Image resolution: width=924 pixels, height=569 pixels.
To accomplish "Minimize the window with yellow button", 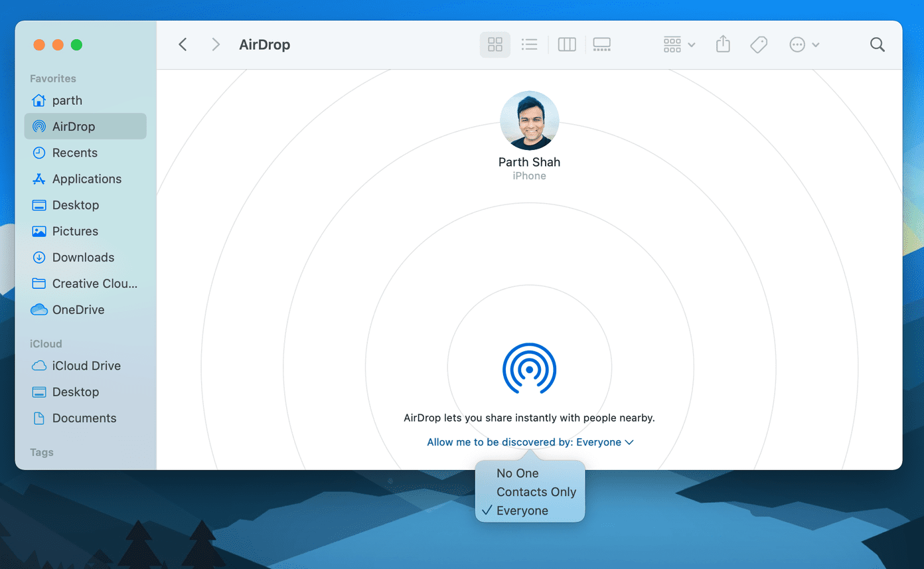I will click(58, 44).
